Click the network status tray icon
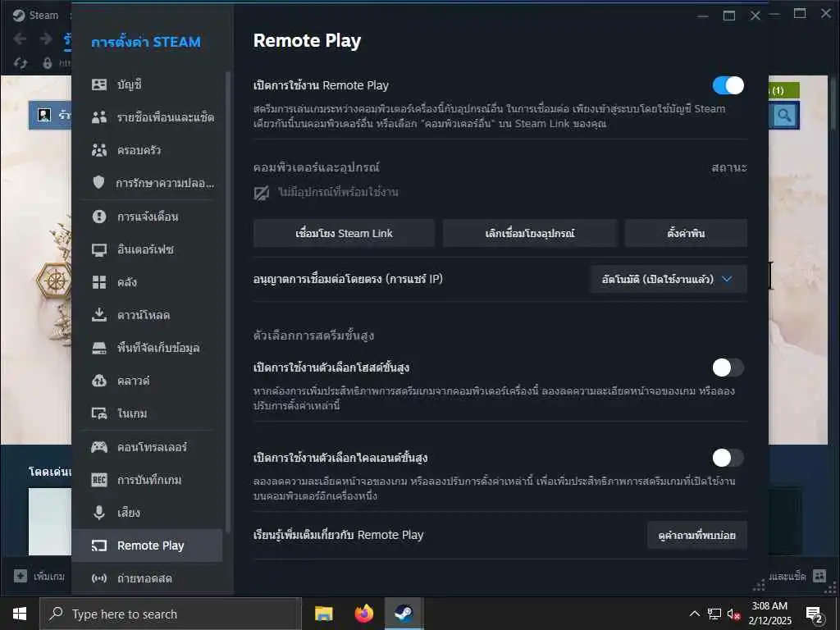840x630 pixels. 714,614
